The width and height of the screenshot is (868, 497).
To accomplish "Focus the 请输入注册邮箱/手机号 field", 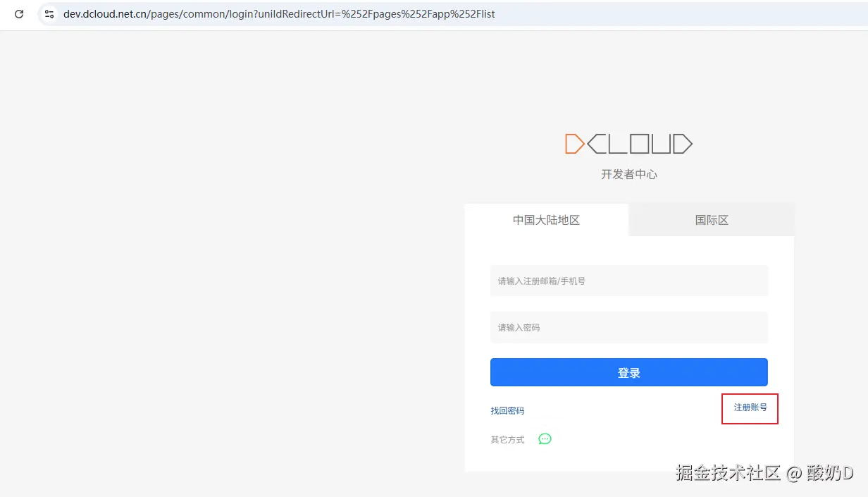I will coord(629,281).
